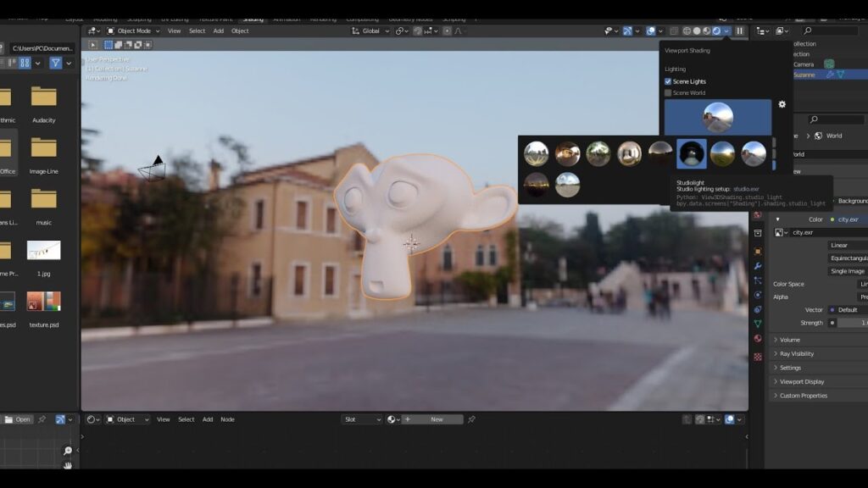Toggle the show overlays icon
Viewport: 868px width, 488px height.
651,31
